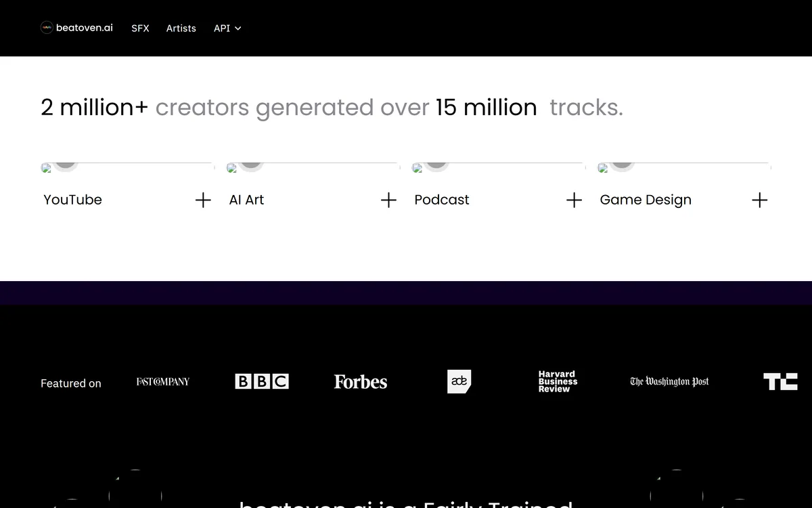Expand the Game Design card plus icon
This screenshot has height=508, width=812.
(x=759, y=200)
